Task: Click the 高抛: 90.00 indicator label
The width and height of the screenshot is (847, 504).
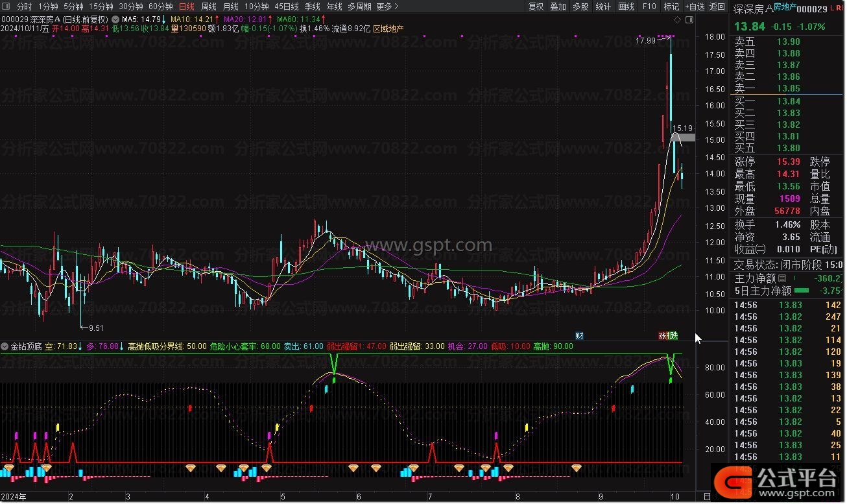Action: click(553, 346)
